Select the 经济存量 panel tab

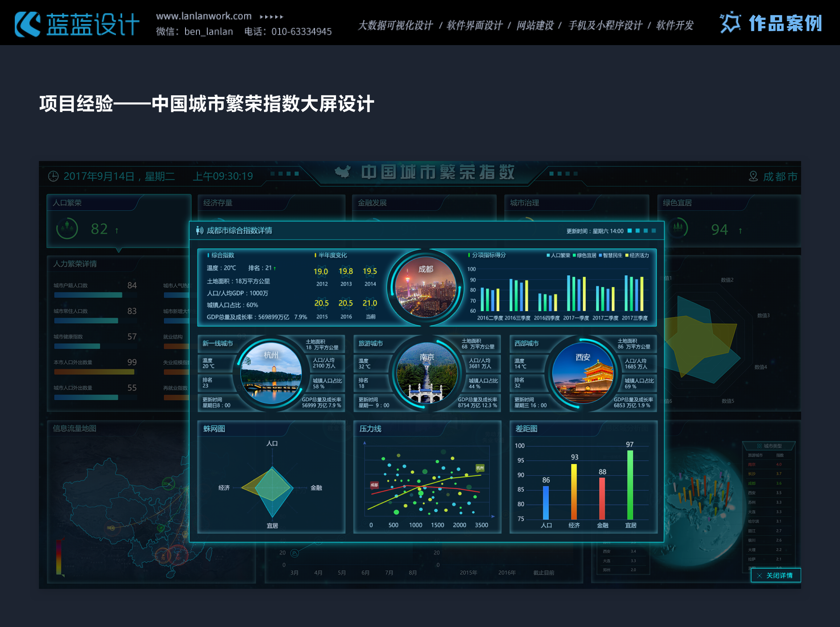click(218, 203)
